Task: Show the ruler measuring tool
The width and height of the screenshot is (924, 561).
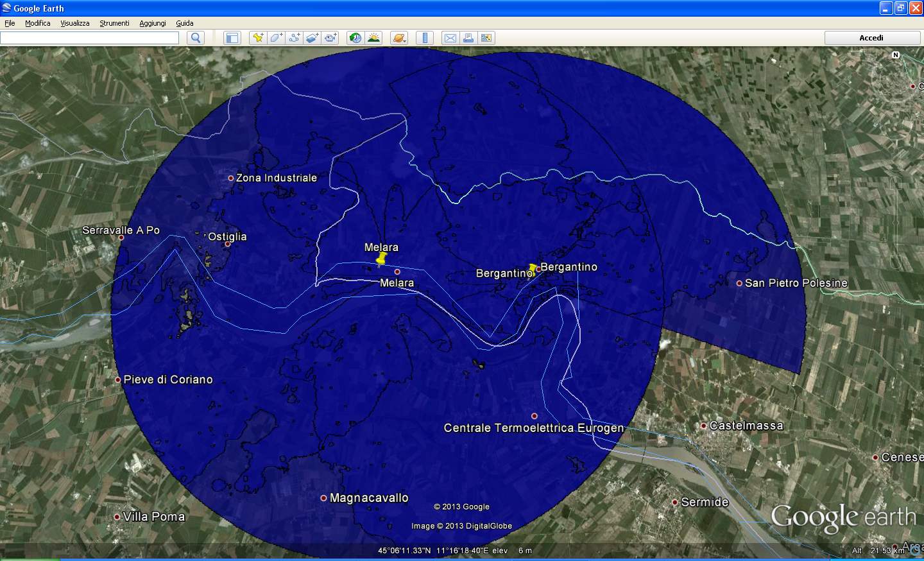Action: pos(425,38)
